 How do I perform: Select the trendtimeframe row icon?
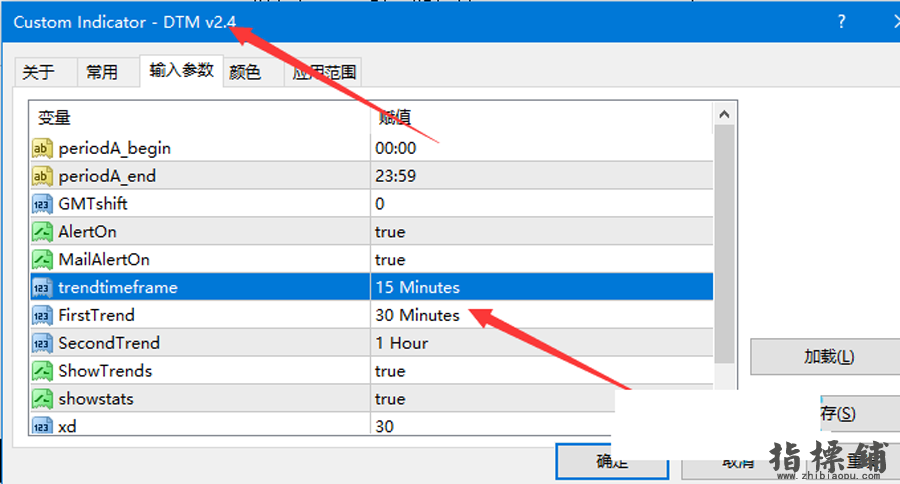click(x=42, y=288)
